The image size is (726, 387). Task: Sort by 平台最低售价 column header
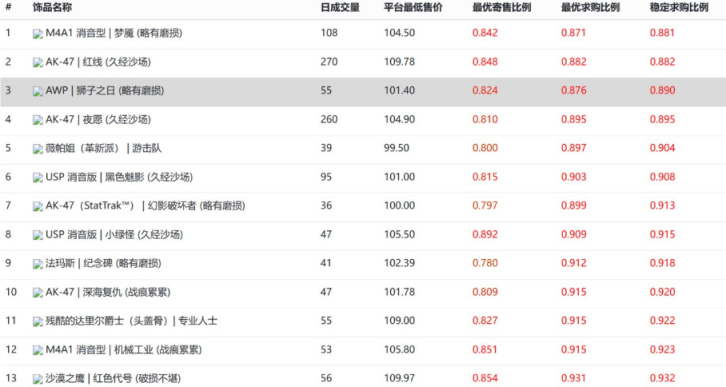[x=413, y=7]
